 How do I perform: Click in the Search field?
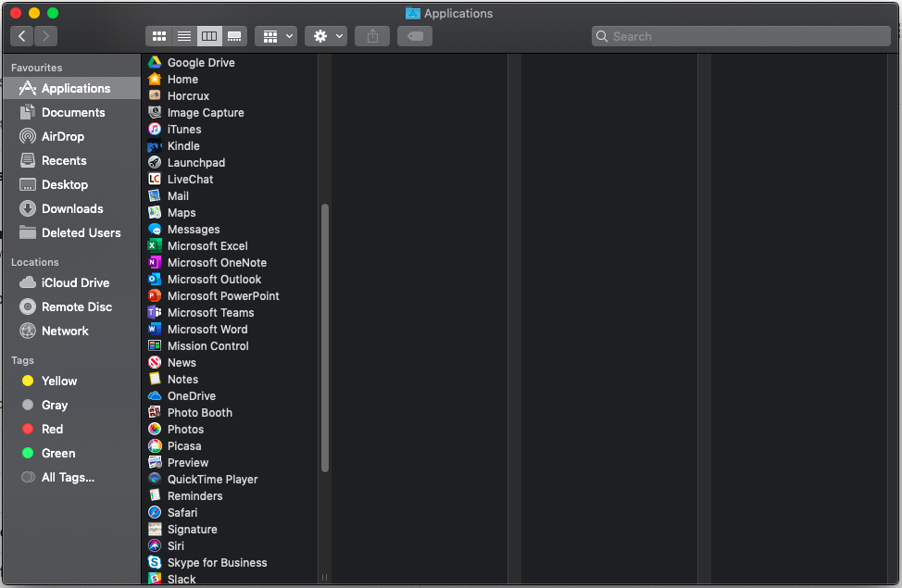[x=741, y=36]
